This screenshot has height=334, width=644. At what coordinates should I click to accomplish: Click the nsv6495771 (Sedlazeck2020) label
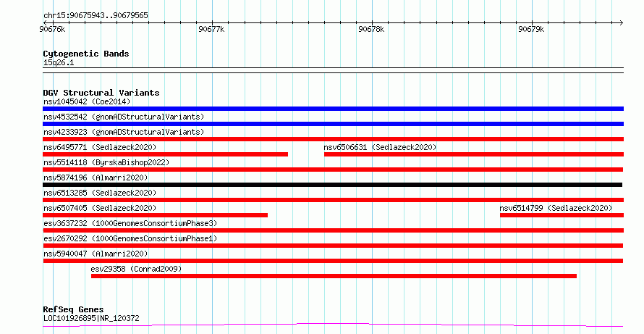tap(100, 147)
